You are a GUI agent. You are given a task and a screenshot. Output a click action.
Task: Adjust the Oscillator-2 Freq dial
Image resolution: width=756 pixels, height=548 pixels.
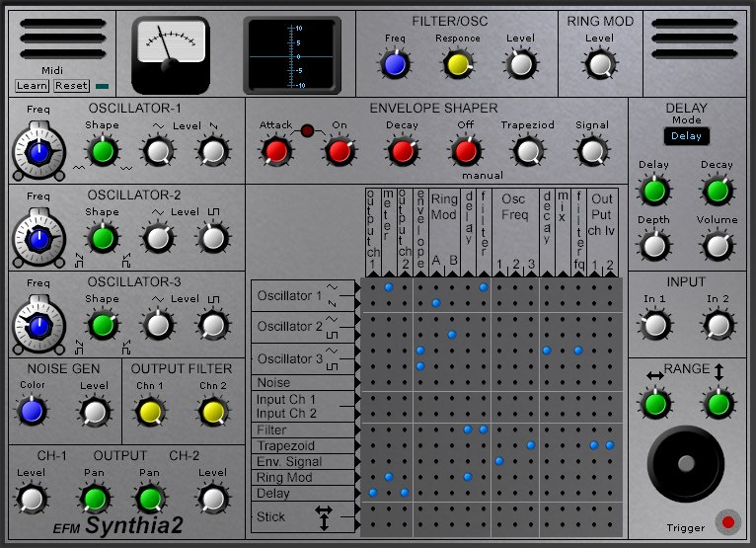pyautogui.click(x=38, y=238)
